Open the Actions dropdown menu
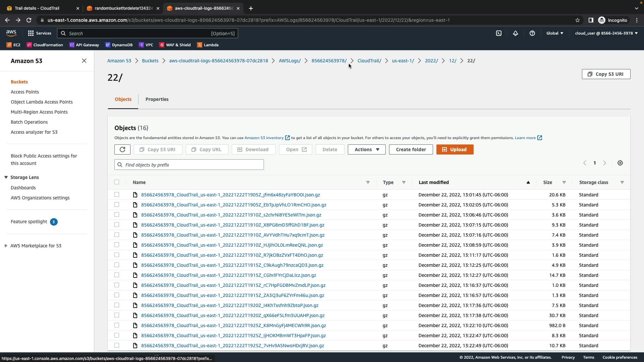Image resolution: width=644 pixels, height=362 pixels. [367, 149]
